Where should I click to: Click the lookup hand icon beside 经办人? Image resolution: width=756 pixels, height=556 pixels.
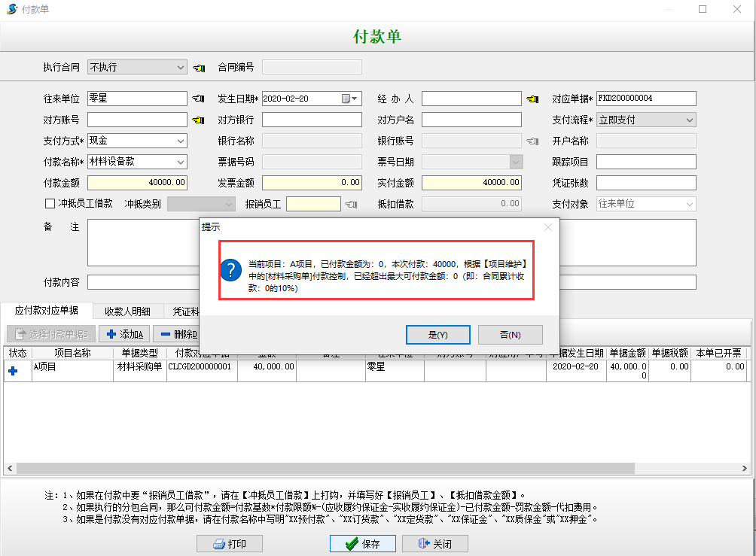point(533,99)
